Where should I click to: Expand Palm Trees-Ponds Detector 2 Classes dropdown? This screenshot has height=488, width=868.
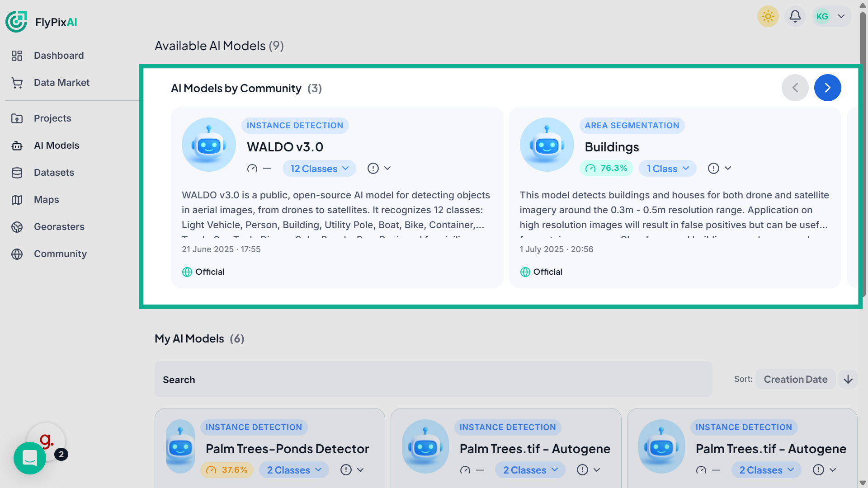294,470
